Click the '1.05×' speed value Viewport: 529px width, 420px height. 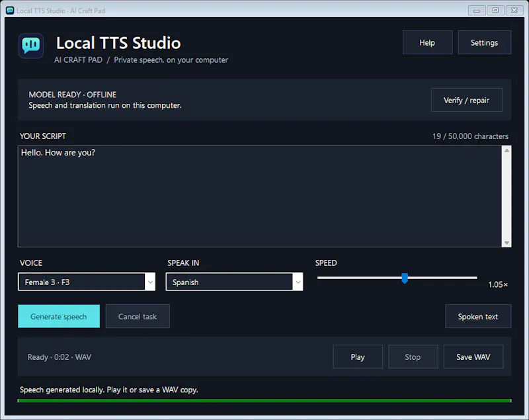[x=498, y=284]
